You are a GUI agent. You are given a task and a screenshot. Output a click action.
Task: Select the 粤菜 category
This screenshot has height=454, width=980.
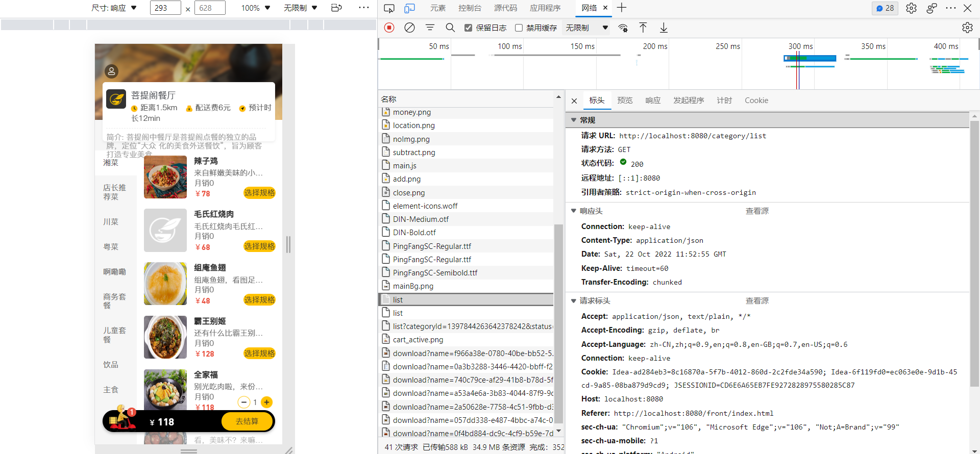[x=111, y=247]
